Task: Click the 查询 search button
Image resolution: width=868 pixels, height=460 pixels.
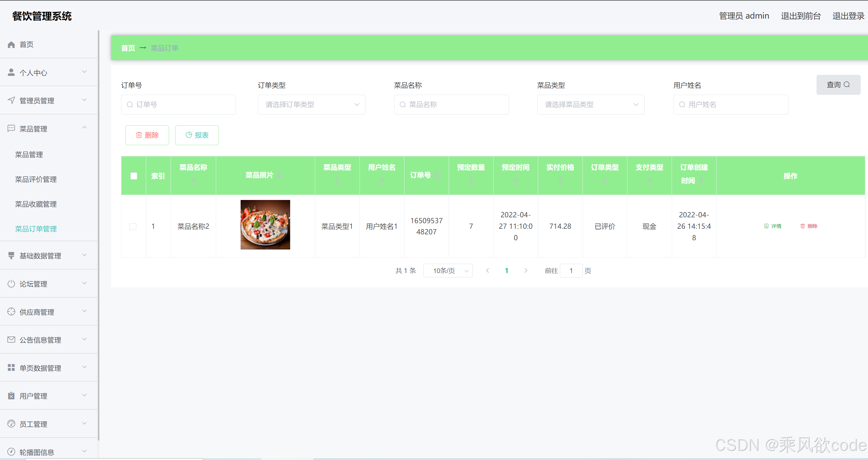Action: pos(838,85)
